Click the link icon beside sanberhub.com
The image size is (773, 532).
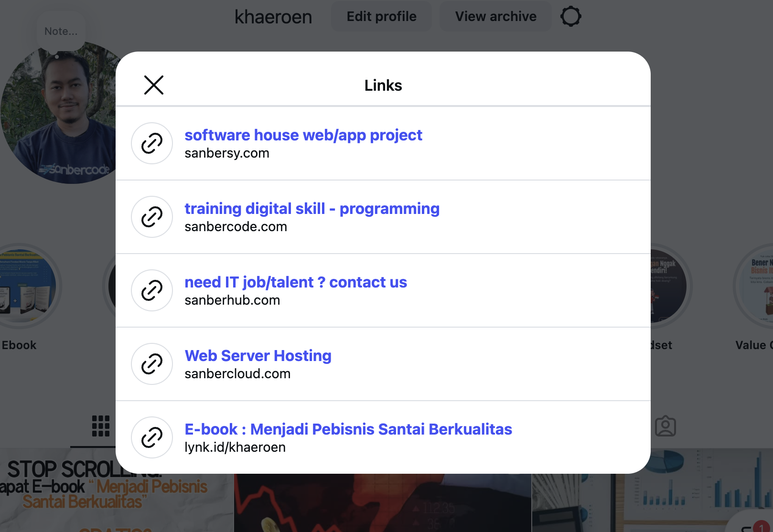[152, 290]
